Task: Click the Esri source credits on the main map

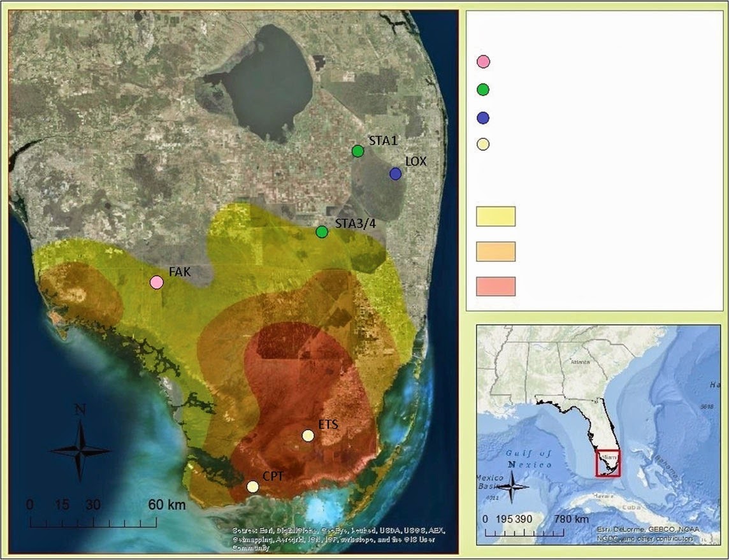Action: (x=339, y=539)
